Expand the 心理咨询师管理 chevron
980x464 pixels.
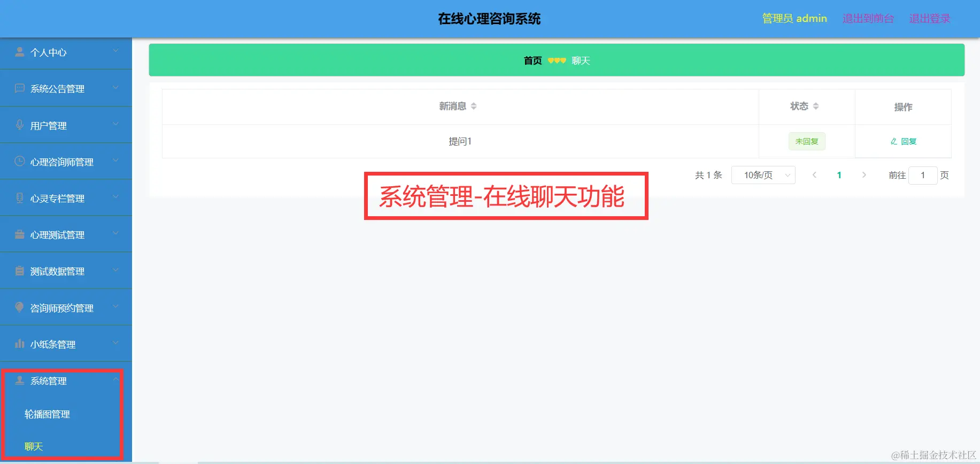point(115,161)
